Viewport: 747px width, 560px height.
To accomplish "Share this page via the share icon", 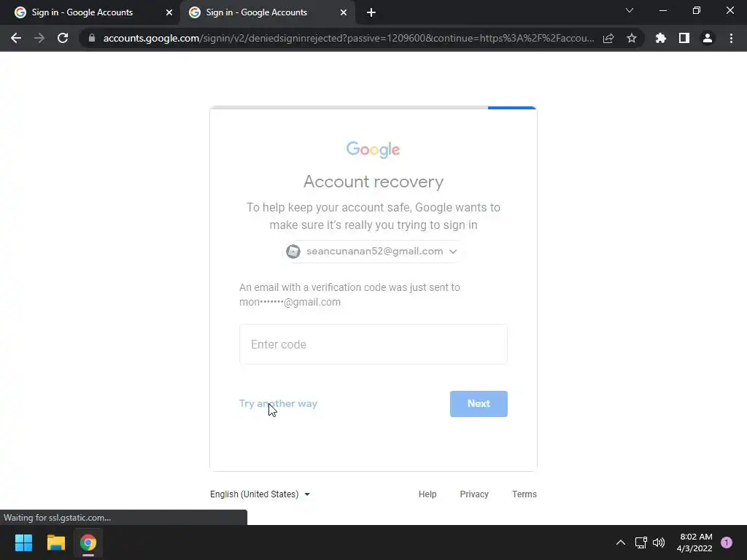I will coord(608,38).
